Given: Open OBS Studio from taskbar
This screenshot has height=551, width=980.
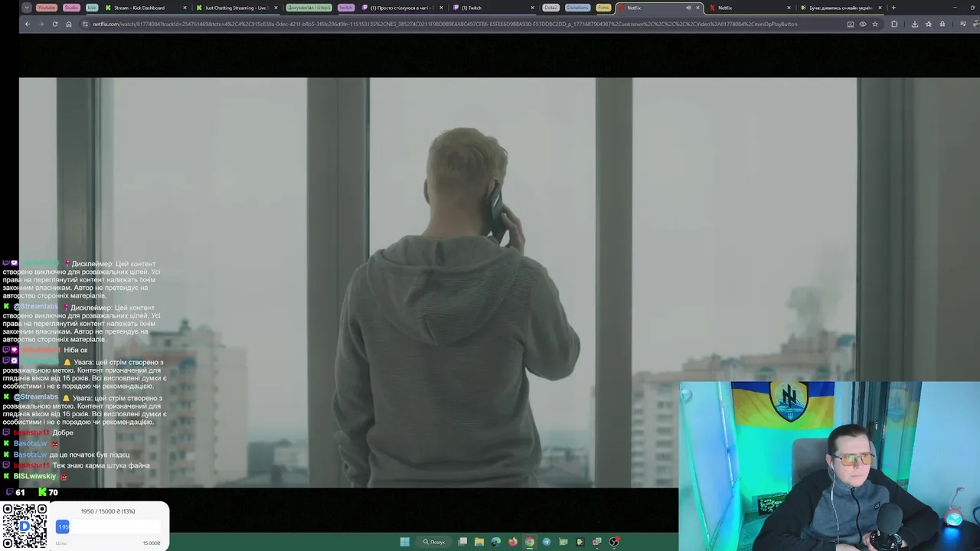Looking at the screenshot, I should click(614, 542).
